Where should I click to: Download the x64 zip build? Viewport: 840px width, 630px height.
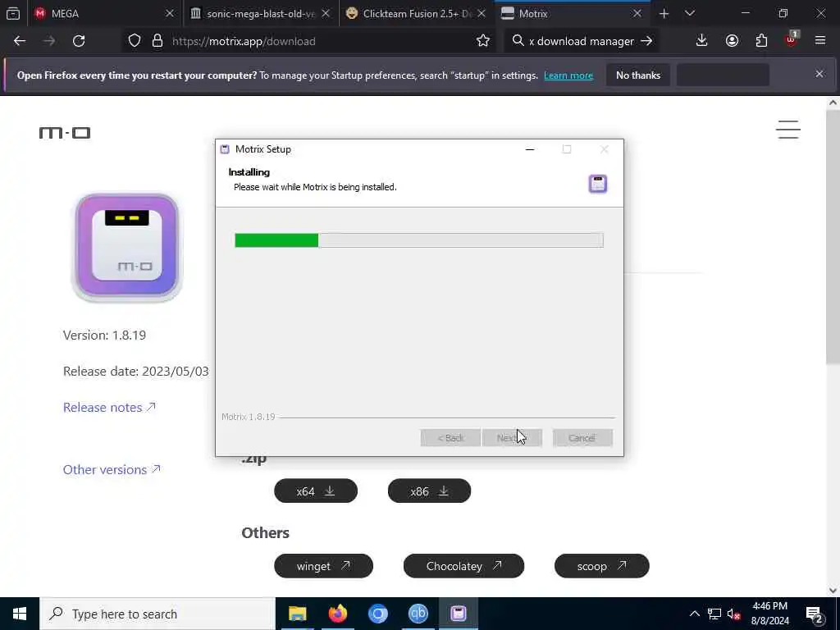point(316,491)
